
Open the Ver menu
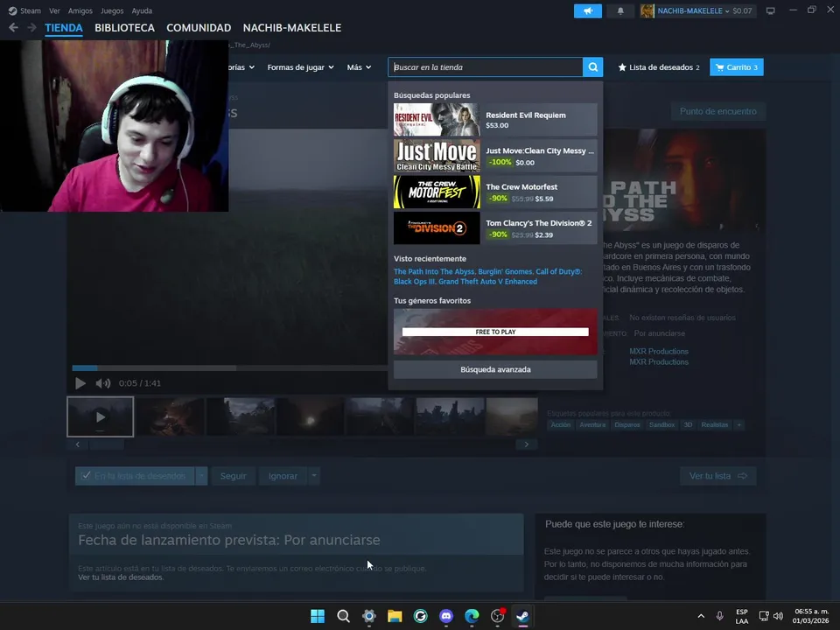point(54,10)
